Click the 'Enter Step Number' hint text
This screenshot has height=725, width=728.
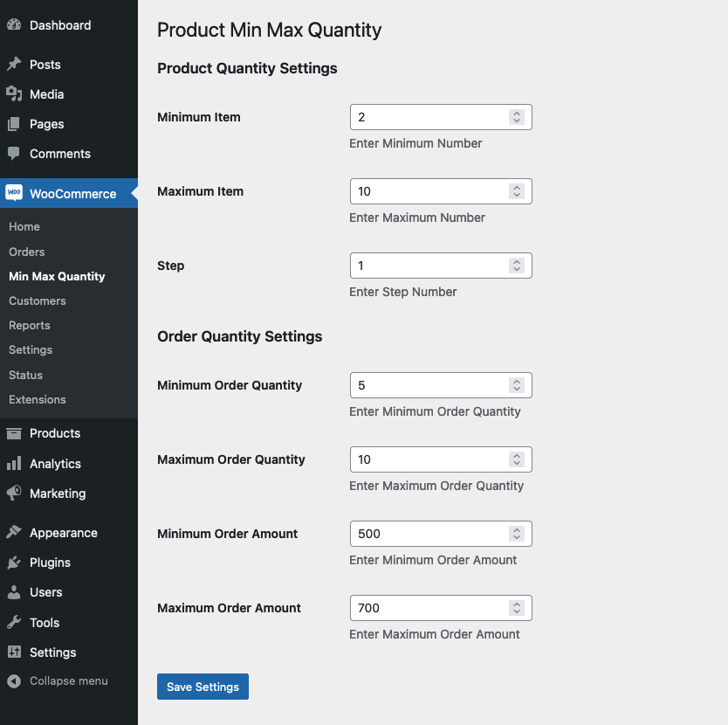[x=403, y=292]
